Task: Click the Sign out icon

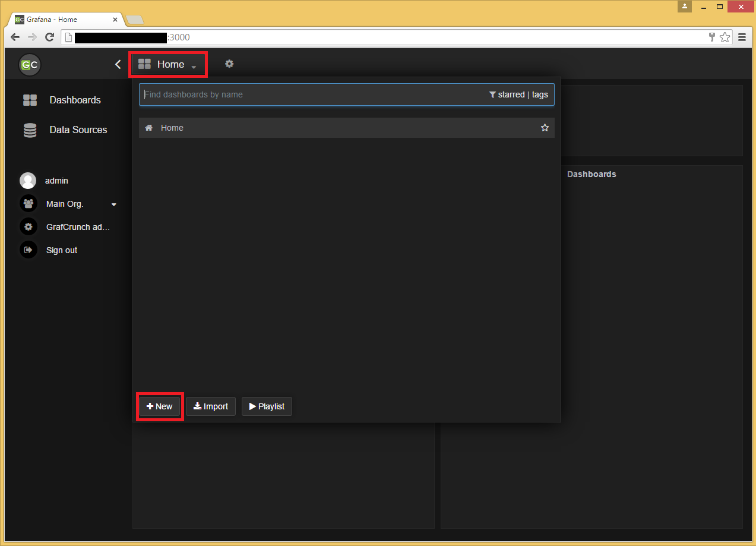Action: (x=28, y=250)
